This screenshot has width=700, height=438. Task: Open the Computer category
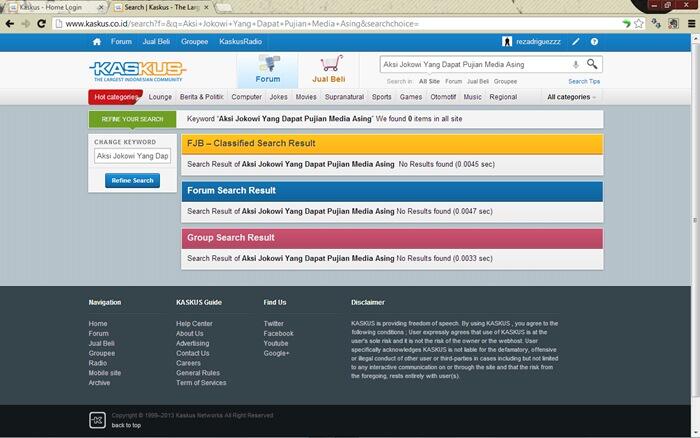point(246,97)
